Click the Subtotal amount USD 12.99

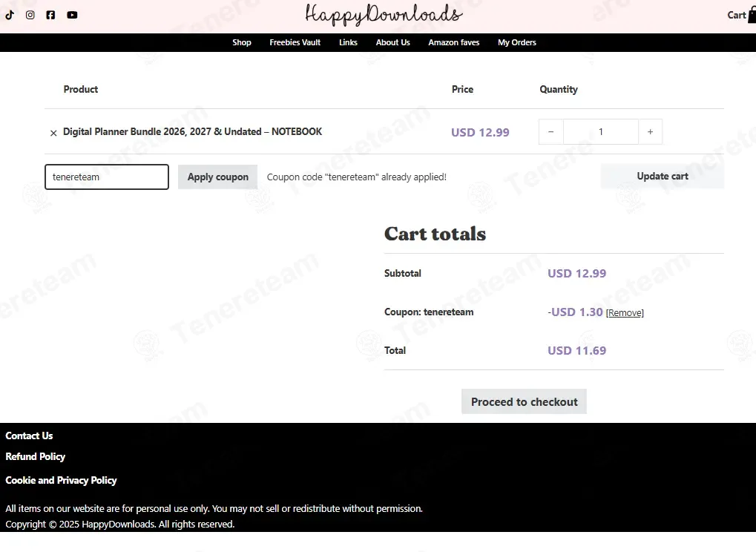tap(576, 273)
